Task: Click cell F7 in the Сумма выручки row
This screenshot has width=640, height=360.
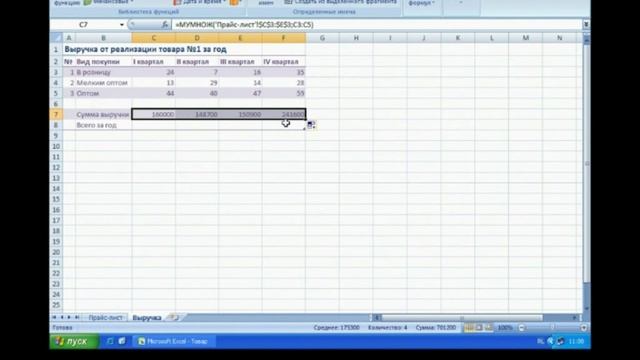Action: (x=284, y=115)
